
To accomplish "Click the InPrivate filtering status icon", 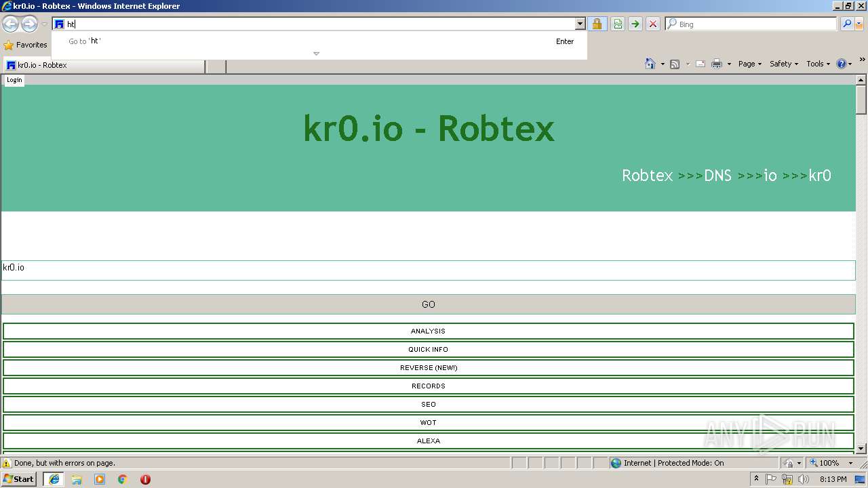I will (789, 464).
